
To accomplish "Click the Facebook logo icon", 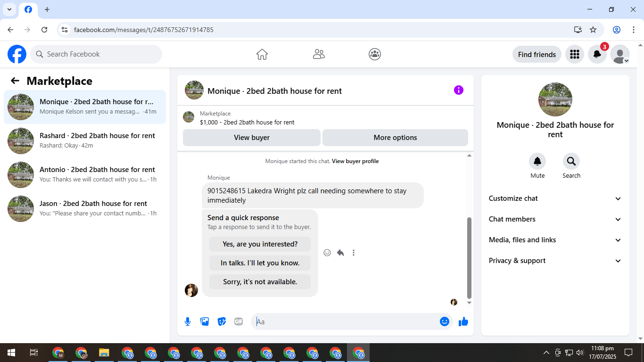I will click(x=17, y=54).
